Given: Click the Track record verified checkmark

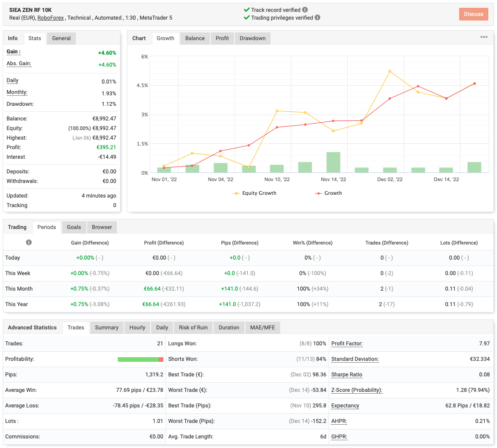Looking at the screenshot, I should (246, 10).
